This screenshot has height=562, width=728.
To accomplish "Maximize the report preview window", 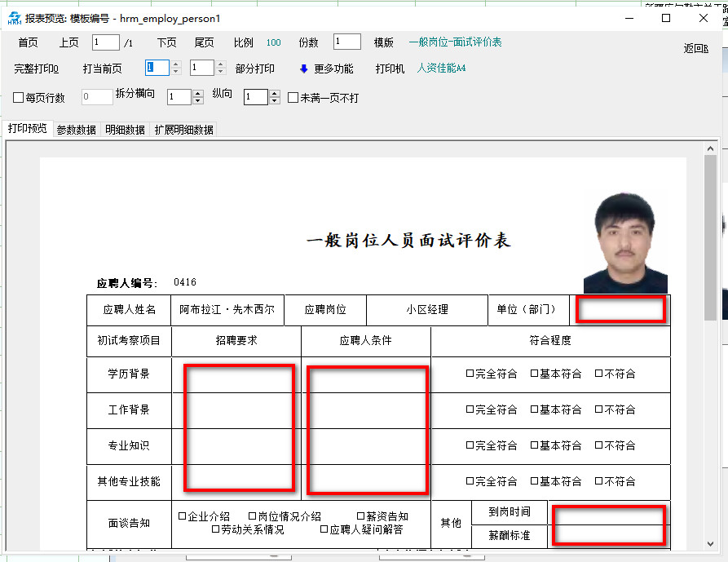I will pyautogui.click(x=666, y=18).
